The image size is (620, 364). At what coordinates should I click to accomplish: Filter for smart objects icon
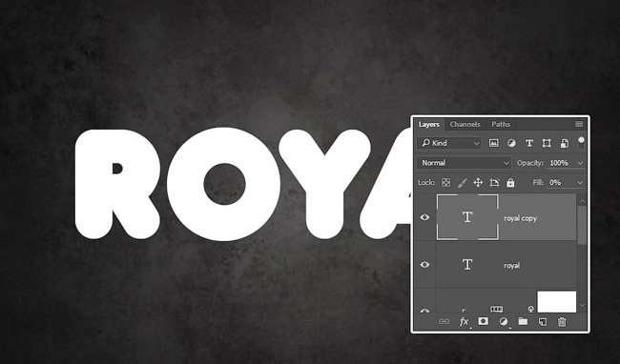click(565, 143)
